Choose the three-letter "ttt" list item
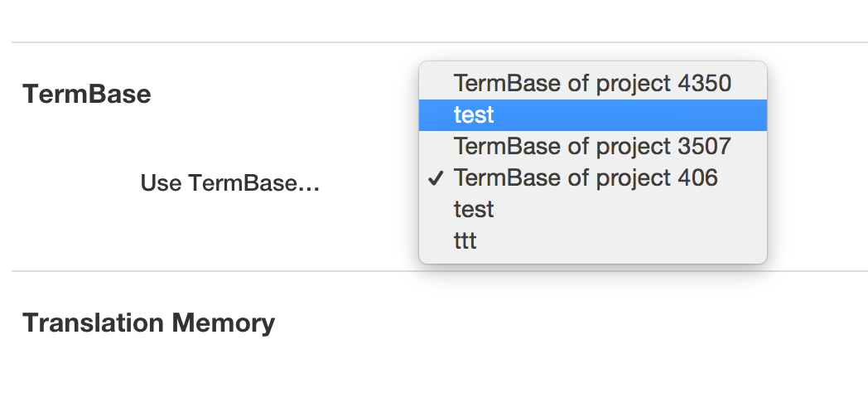 click(x=465, y=240)
